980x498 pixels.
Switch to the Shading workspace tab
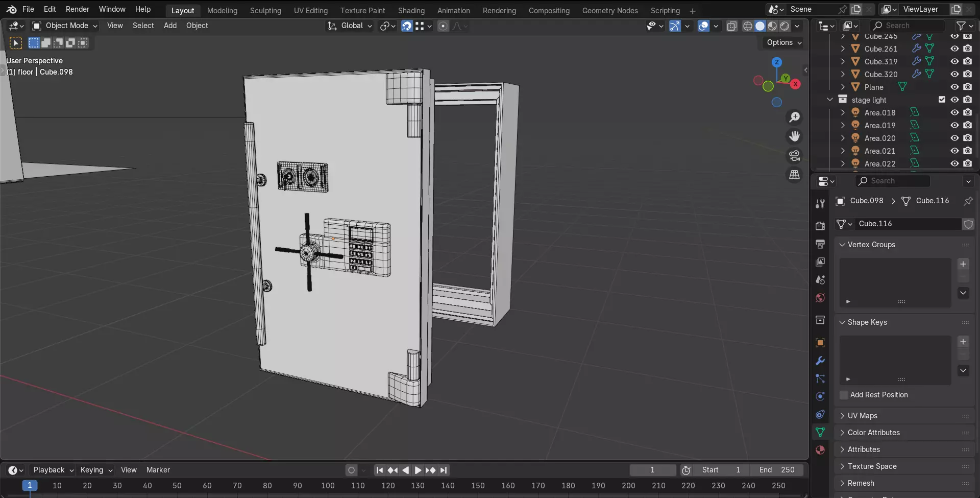click(411, 10)
